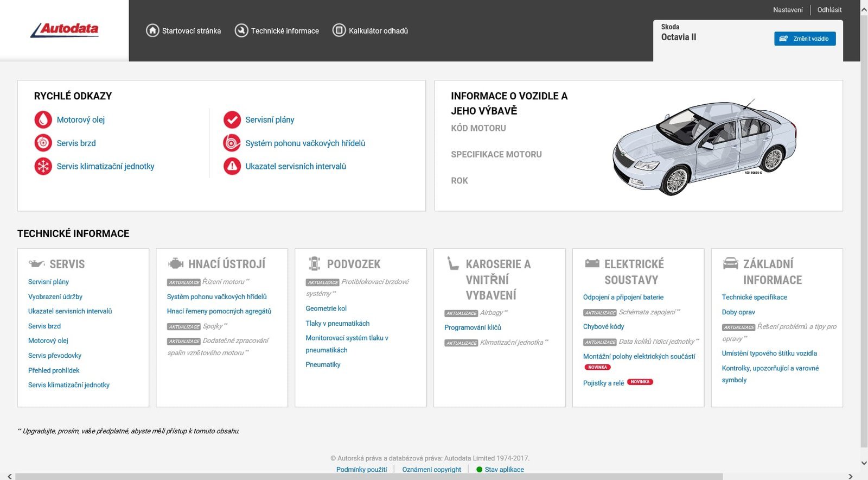Open Servis převodovky link
The width and height of the screenshot is (868, 480).
pos(55,356)
